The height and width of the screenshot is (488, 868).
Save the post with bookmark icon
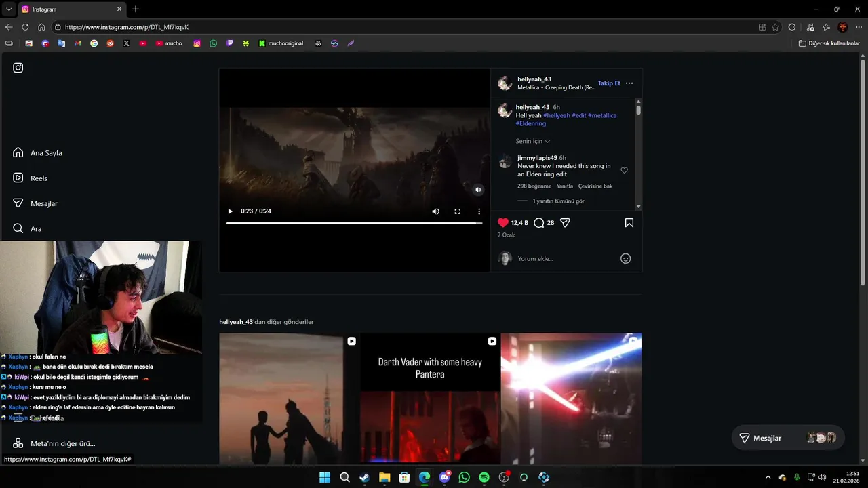pyautogui.click(x=629, y=222)
